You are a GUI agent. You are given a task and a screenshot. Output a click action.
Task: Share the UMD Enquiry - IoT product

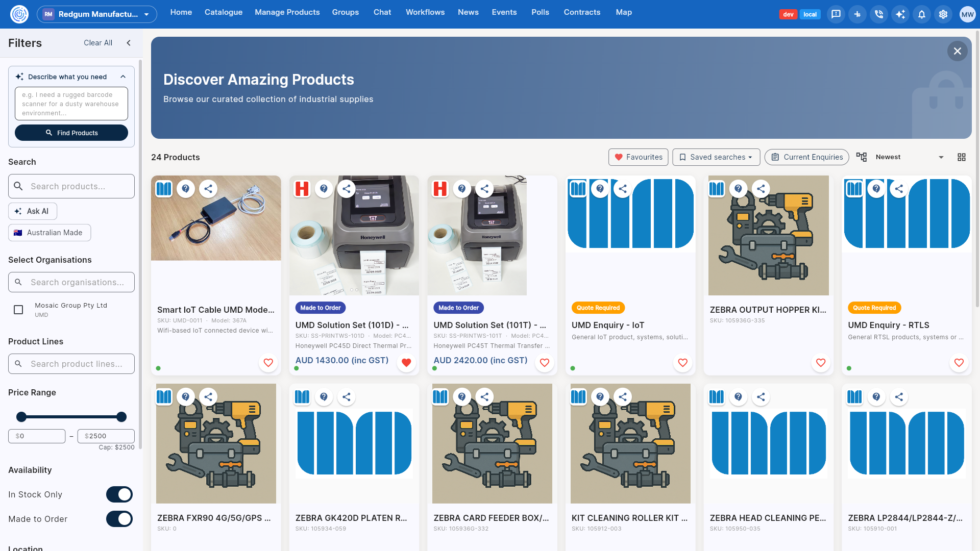[623, 189]
